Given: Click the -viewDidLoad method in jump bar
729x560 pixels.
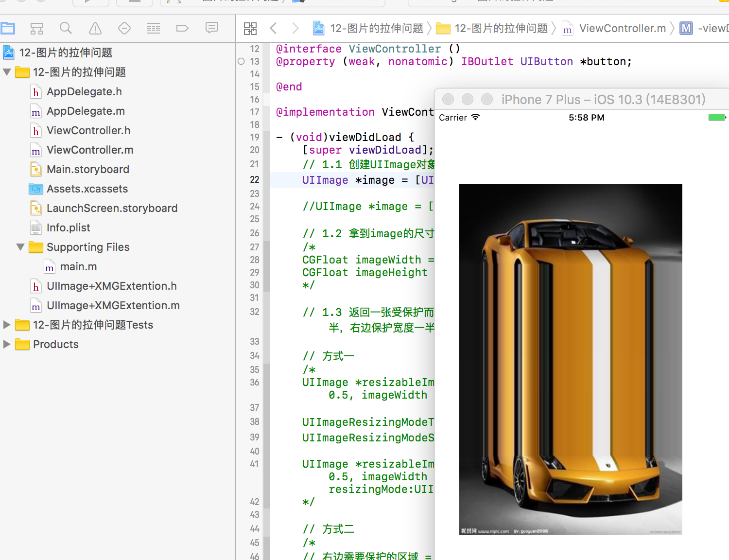Looking at the screenshot, I should pyautogui.click(x=713, y=28).
